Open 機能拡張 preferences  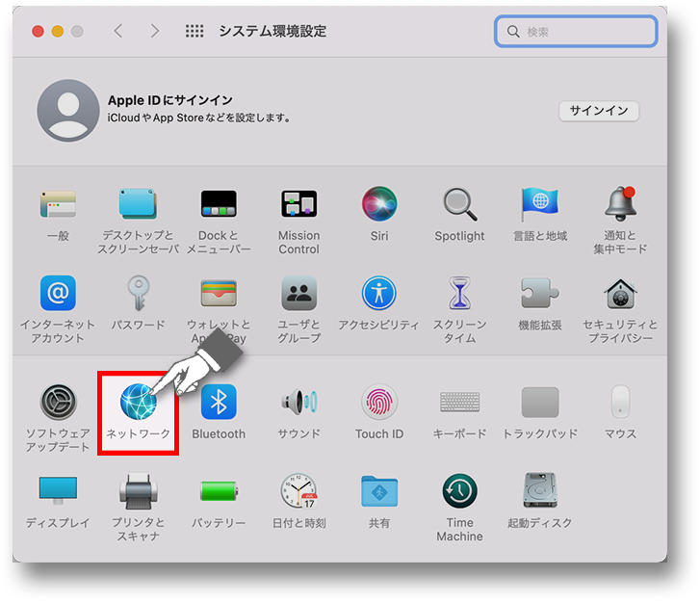(540, 293)
